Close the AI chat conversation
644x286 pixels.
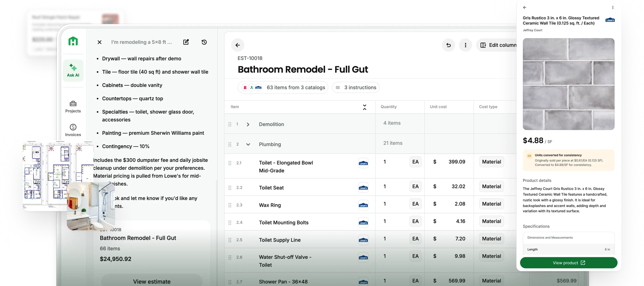coord(99,42)
